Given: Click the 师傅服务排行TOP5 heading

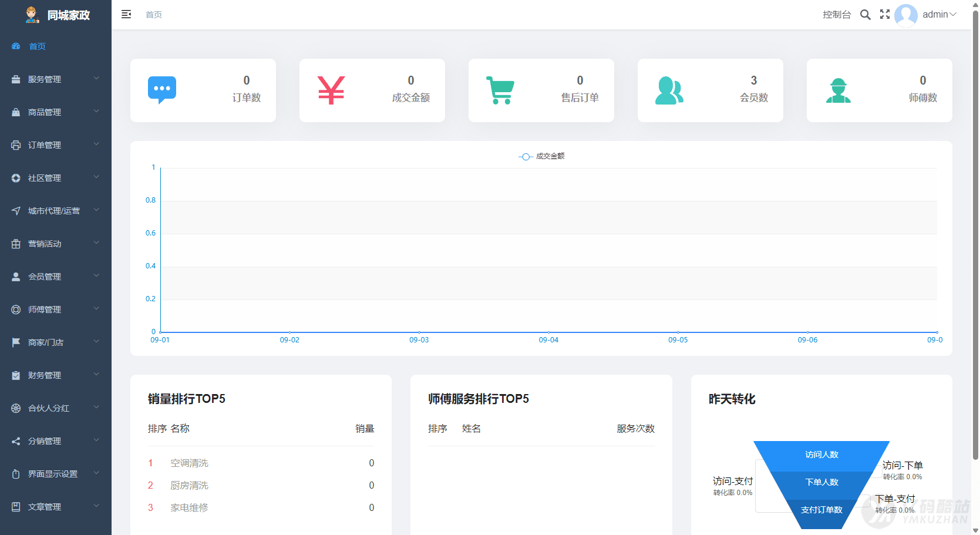Looking at the screenshot, I should point(479,399).
